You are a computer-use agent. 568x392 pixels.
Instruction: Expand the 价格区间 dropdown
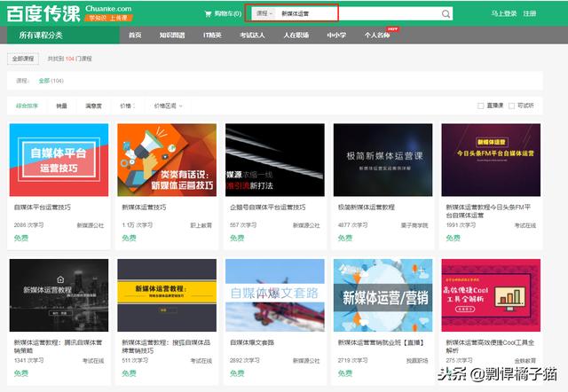point(169,106)
